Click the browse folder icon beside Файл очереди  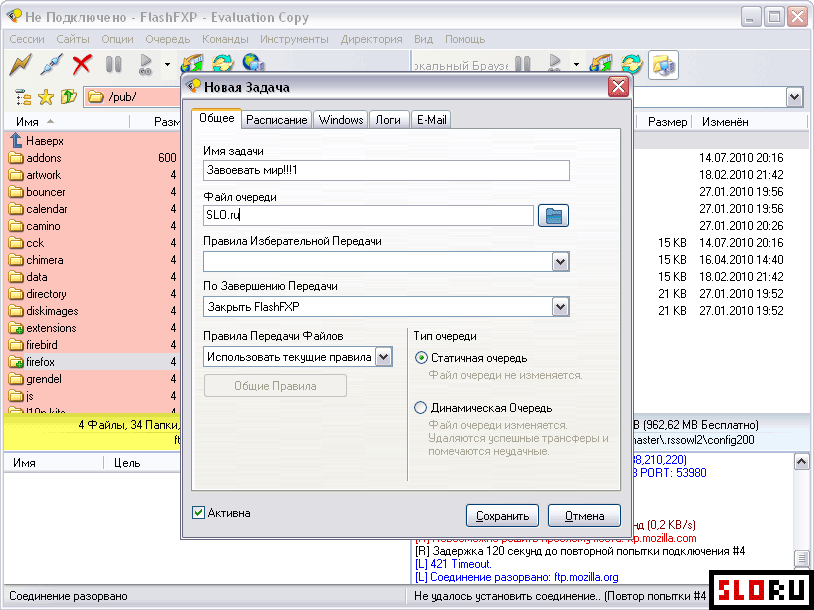coord(553,215)
